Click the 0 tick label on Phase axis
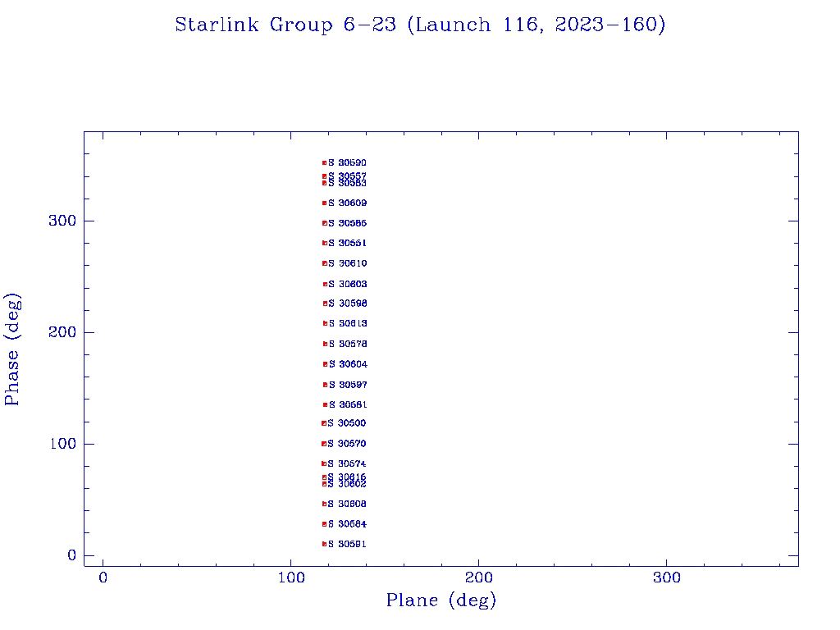The image size is (840, 630). tap(71, 555)
